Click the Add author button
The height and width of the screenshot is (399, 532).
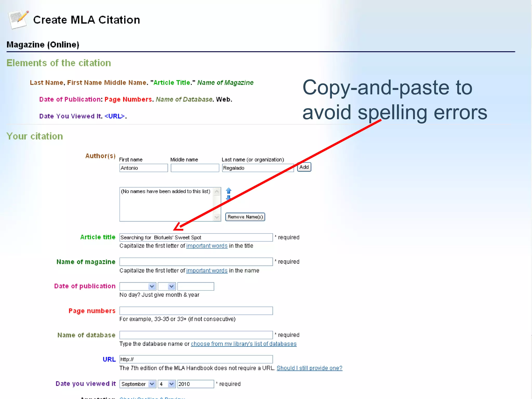(x=304, y=167)
